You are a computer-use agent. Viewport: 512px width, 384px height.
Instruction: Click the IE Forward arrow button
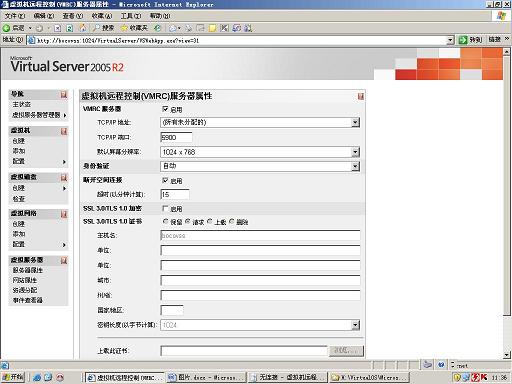tap(39, 28)
